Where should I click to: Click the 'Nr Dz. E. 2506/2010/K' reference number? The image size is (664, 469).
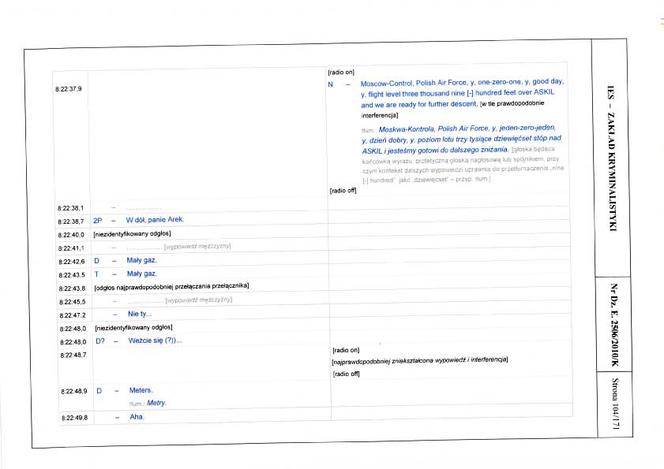pos(614,325)
